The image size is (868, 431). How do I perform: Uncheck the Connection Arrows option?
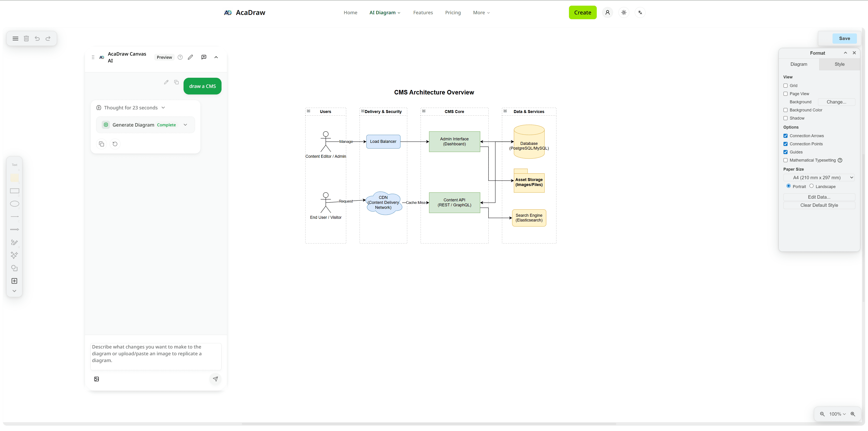tap(786, 136)
